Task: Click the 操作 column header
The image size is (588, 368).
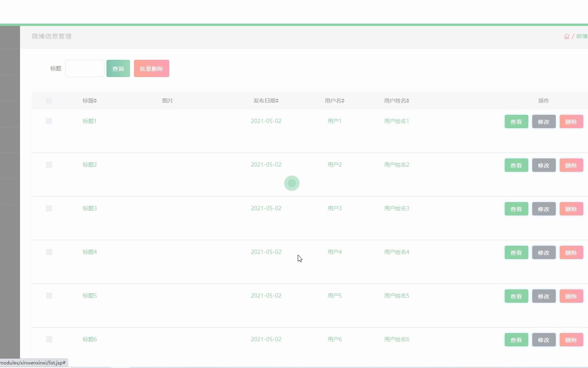Action: [x=544, y=101]
